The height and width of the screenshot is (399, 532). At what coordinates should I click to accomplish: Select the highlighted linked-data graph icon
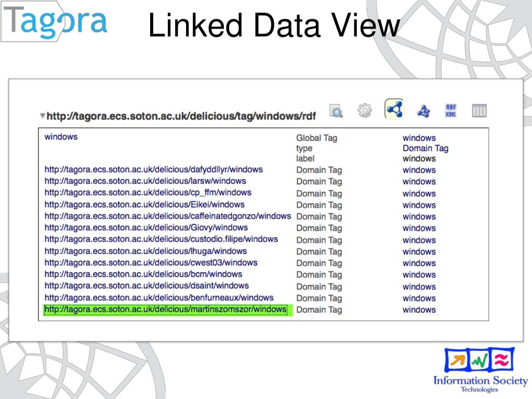[394, 109]
